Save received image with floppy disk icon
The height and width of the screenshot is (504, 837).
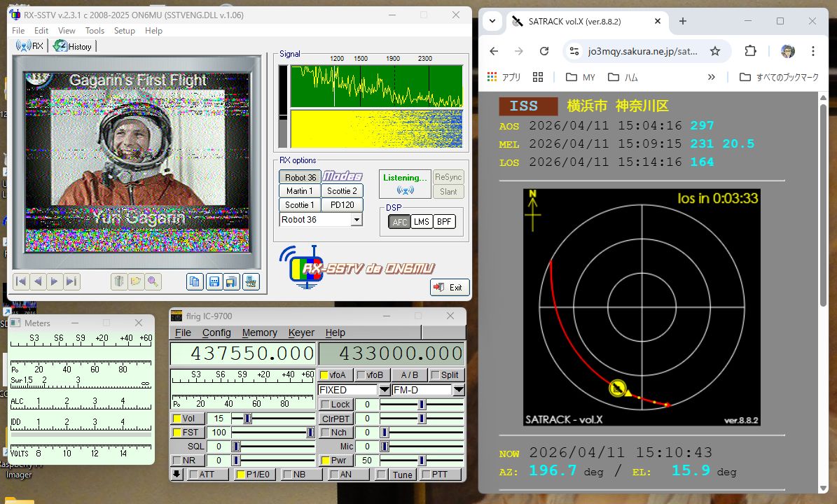[214, 281]
